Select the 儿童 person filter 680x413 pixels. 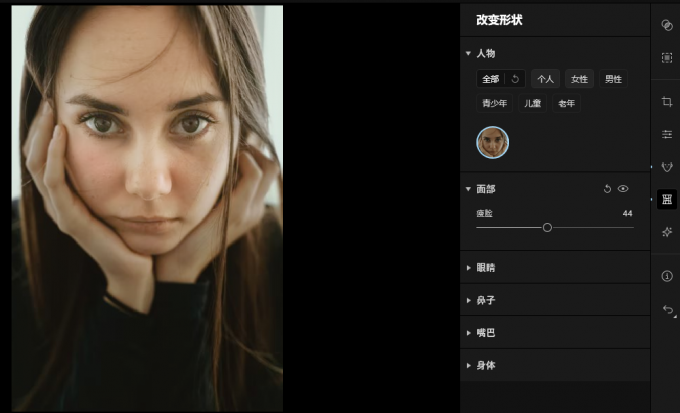pos(532,103)
